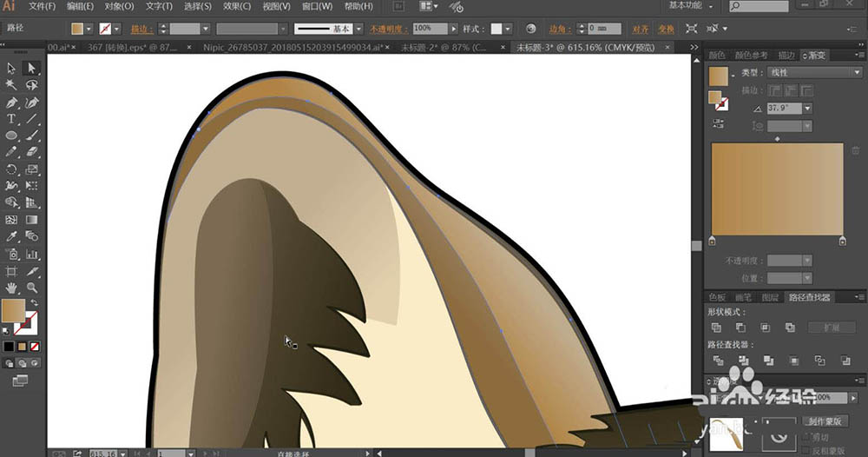868x457 pixels.
Task: Toggle Draw Inside mode
Action: tap(35, 363)
